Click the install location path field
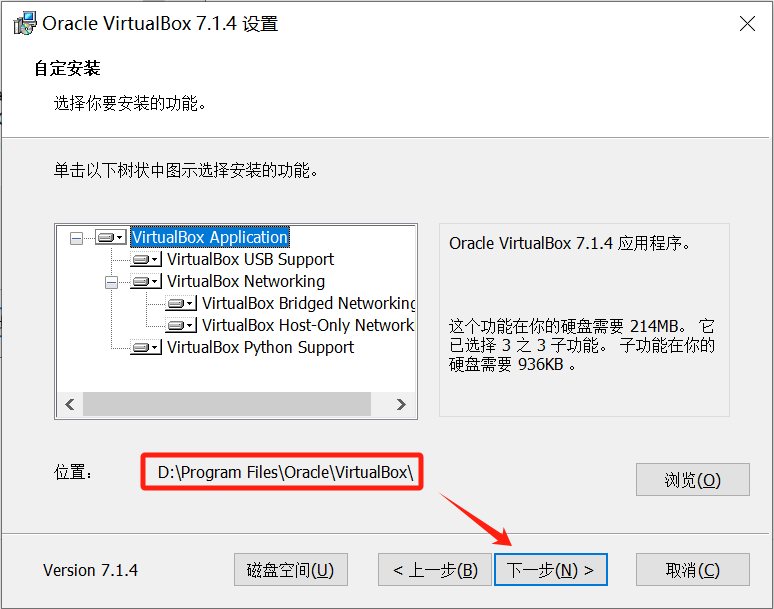The height and width of the screenshot is (609, 774). click(282, 472)
